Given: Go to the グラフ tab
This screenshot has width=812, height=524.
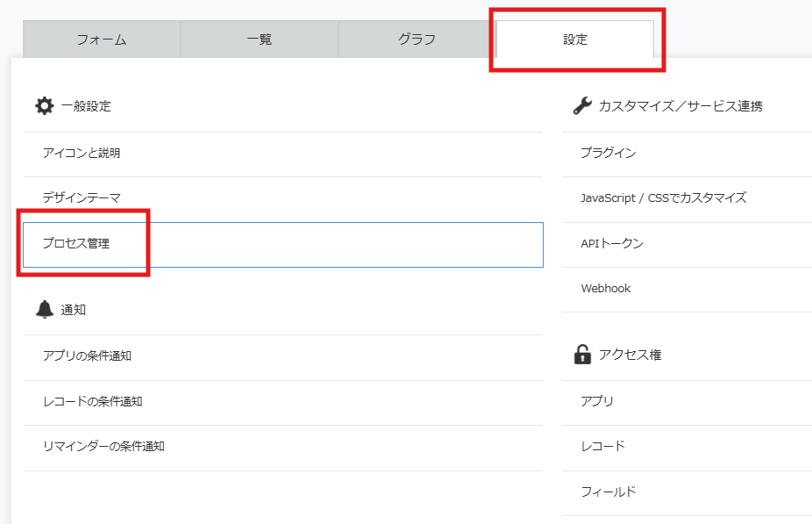Looking at the screenshot, I should tap(417, 39).
